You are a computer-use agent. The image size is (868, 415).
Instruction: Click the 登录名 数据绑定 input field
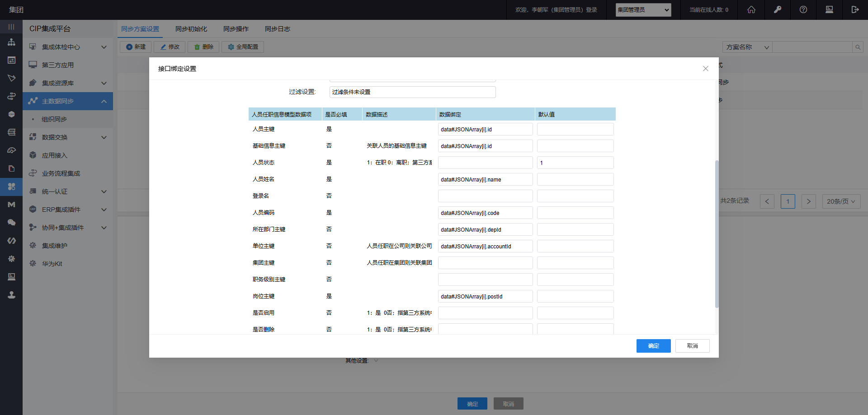pos(485,196)
